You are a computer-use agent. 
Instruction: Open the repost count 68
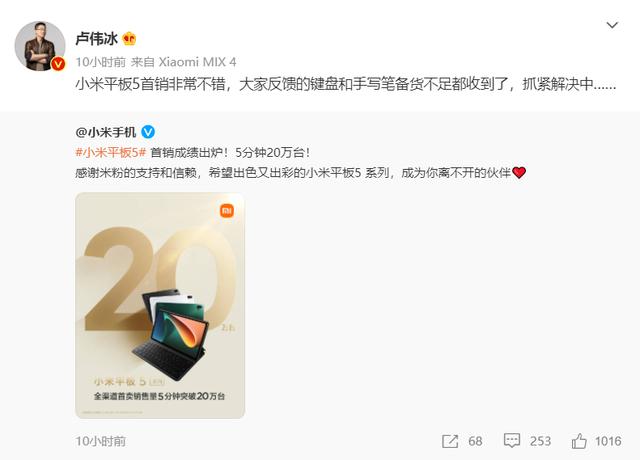(x=475, y=441)
